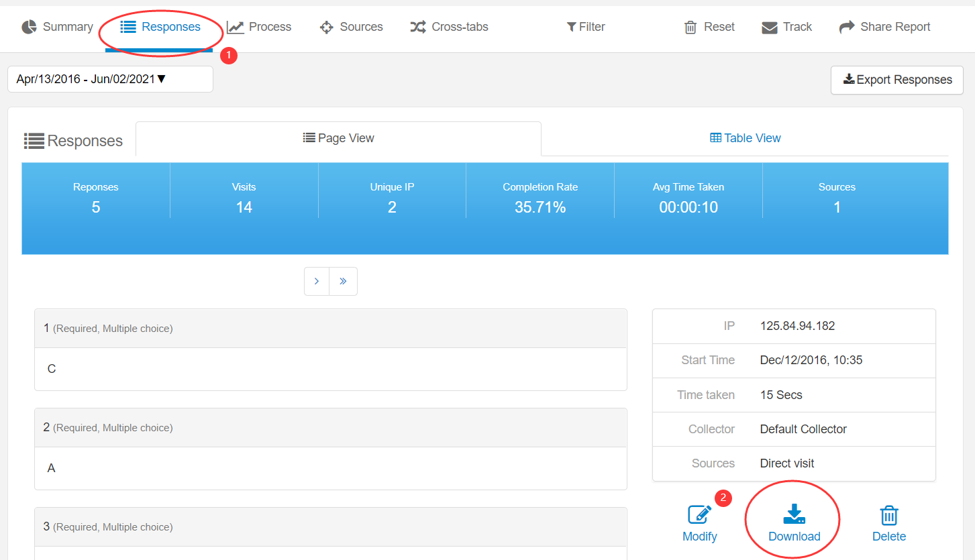Open the Filter option
The width and height of the screenshot is (975, 560).
pos(586,27)
